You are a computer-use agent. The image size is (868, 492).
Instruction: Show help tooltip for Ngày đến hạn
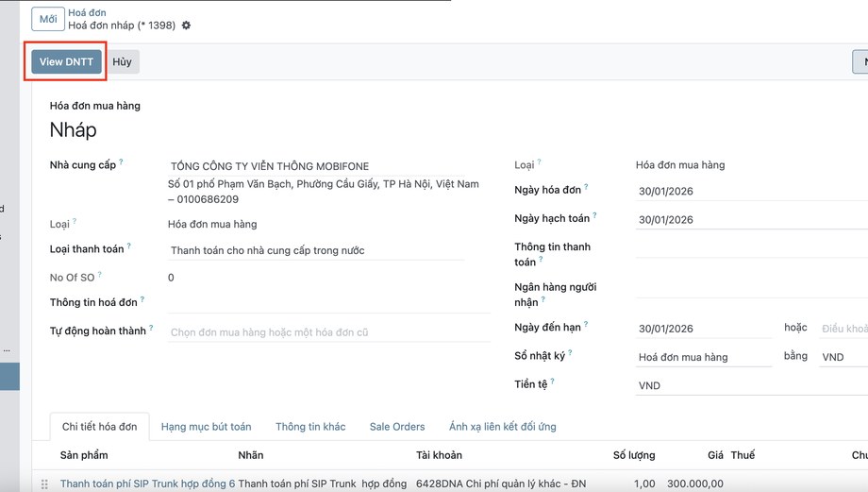click(586, 324)
